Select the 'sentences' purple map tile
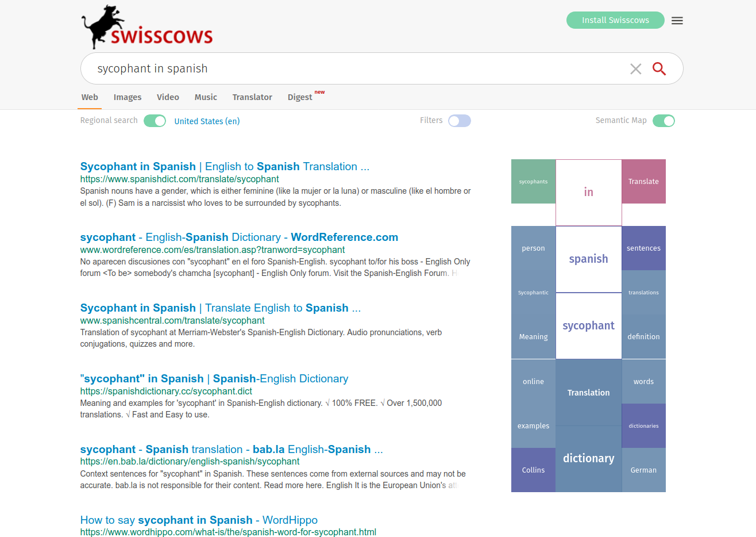 point(643,248)
